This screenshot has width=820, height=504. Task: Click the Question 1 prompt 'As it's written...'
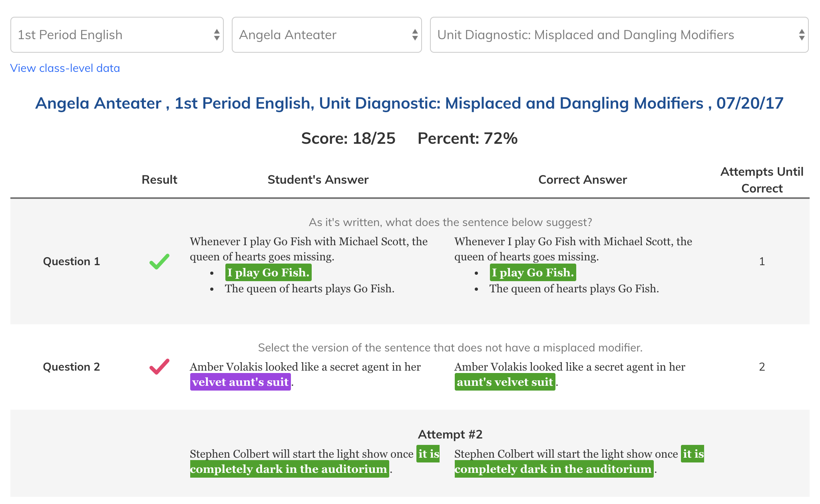click(450, 222)
